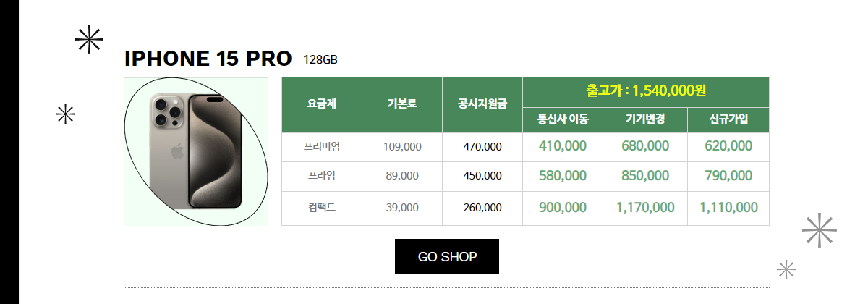868x304 pixels.
Task: Select the 기본료 column header
Action: click(402, 104)
